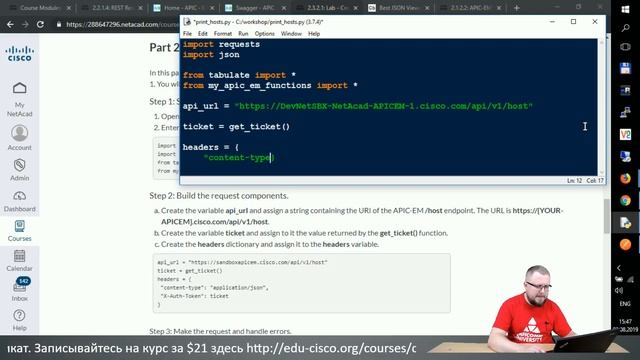Click the 'import requests' line in the editor
640x360 pixels.
pyautogui.click(x=221, y=44)
